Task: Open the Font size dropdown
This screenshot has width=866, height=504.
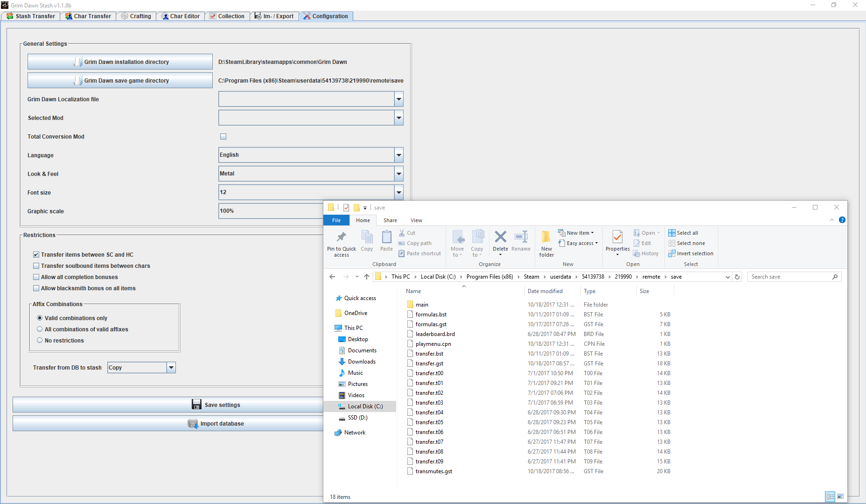Action: click(398, 192)
